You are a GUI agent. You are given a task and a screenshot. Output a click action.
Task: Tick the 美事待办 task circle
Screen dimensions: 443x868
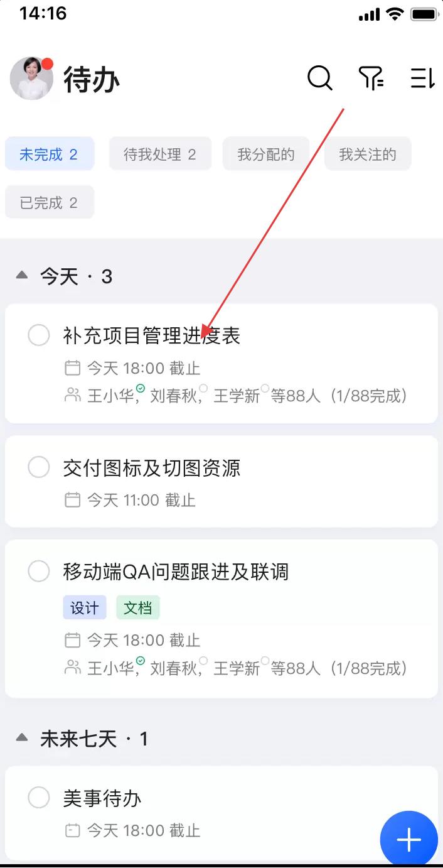pyautogui.click(x=39, y=798)
